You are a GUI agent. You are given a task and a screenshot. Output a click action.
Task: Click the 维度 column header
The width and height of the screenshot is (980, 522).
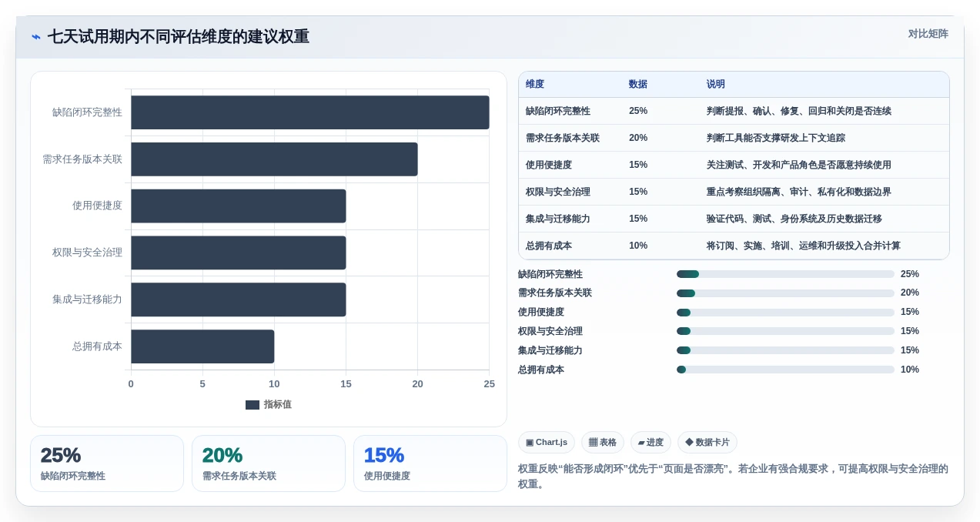(535, 85)
